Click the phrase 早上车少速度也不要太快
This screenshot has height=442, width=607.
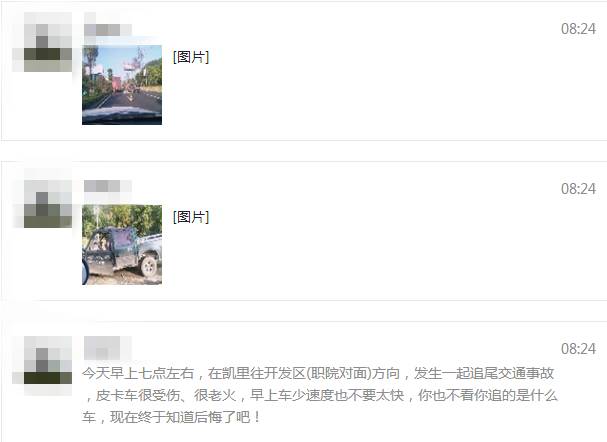tap(327, 396)
